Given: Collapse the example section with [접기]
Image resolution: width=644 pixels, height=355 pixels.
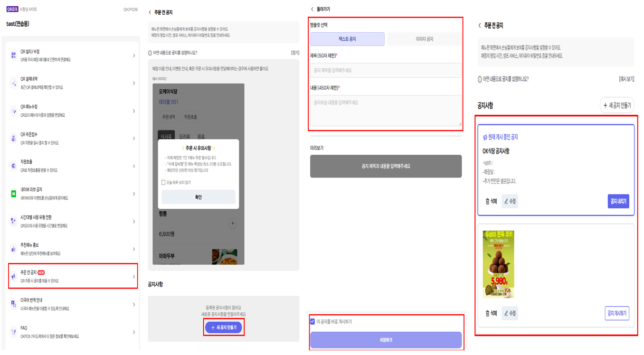Looking at the screenshot, I should click(x=295, y=53).
